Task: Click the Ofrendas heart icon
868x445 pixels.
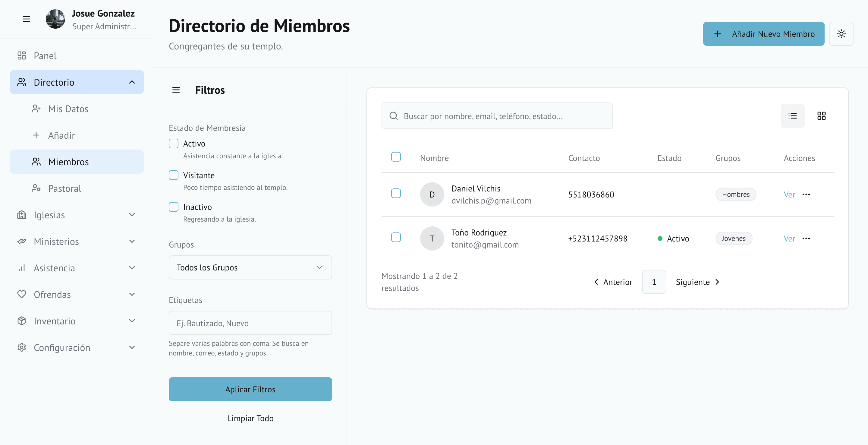Action: (22, 295)
